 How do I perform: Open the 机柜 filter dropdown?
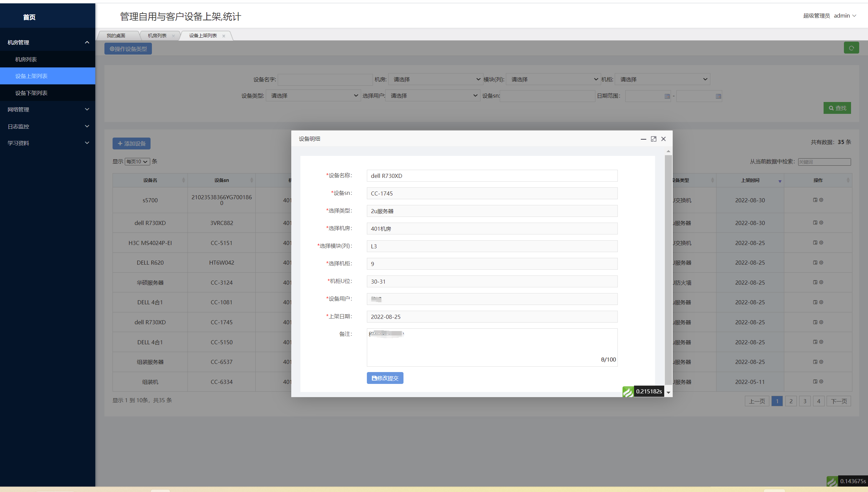click(x=662, y=79)
